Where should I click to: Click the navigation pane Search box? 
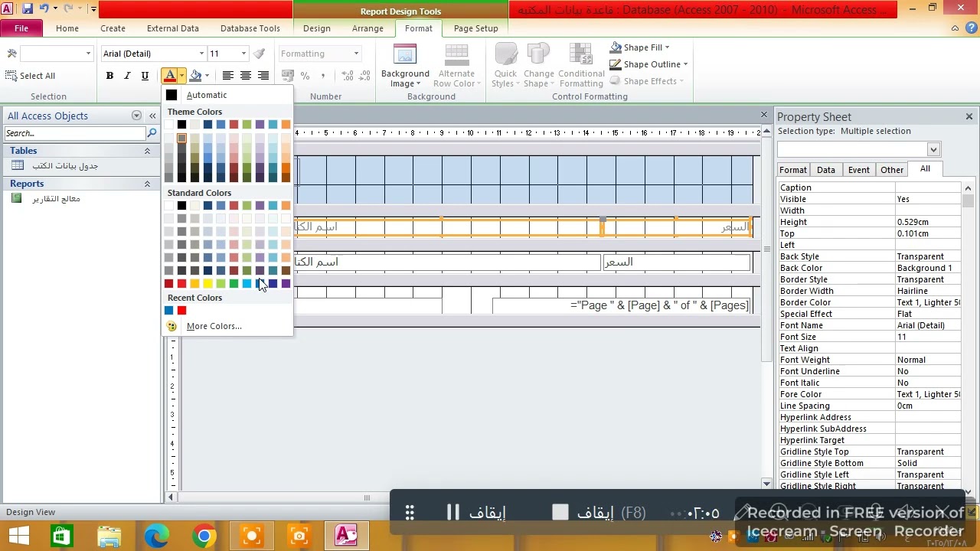pos(75,133)
